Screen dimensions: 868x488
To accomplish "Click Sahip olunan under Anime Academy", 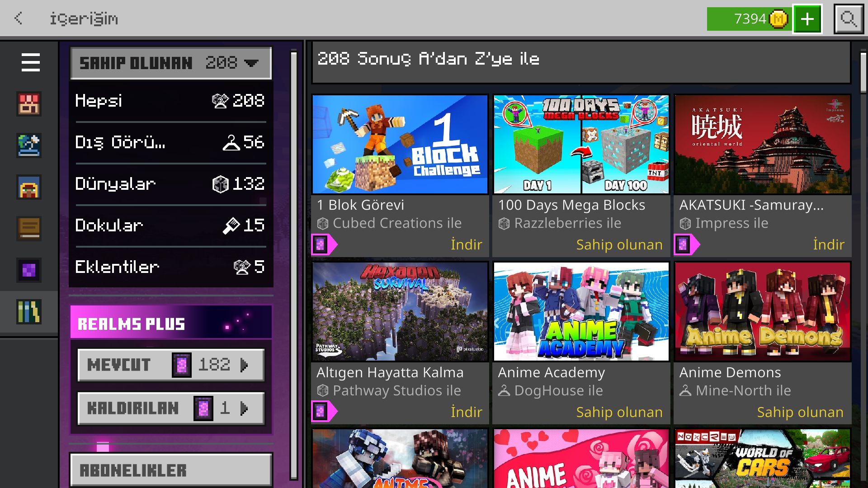I will click(x=619, y=412).
